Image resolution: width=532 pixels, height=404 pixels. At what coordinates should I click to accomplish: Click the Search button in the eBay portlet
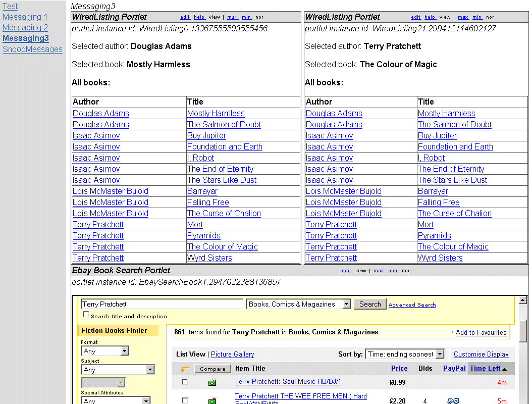370,304
